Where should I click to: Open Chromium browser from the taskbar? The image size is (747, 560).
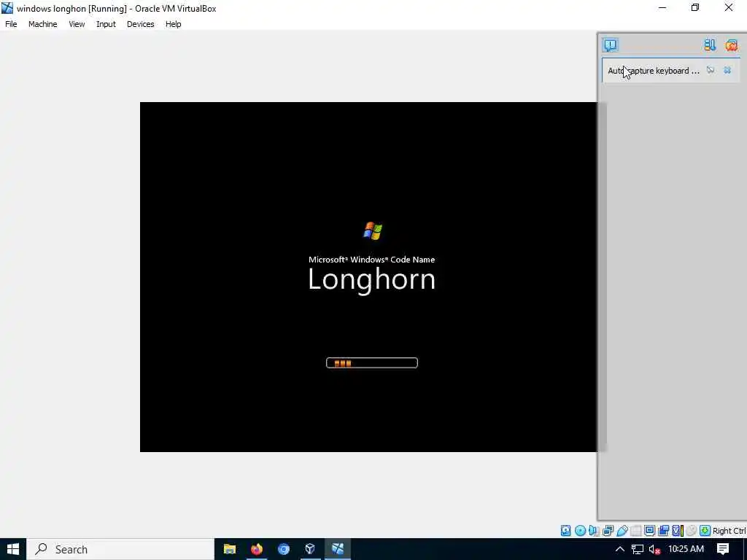pyautogui.click(x=284, y=549)
